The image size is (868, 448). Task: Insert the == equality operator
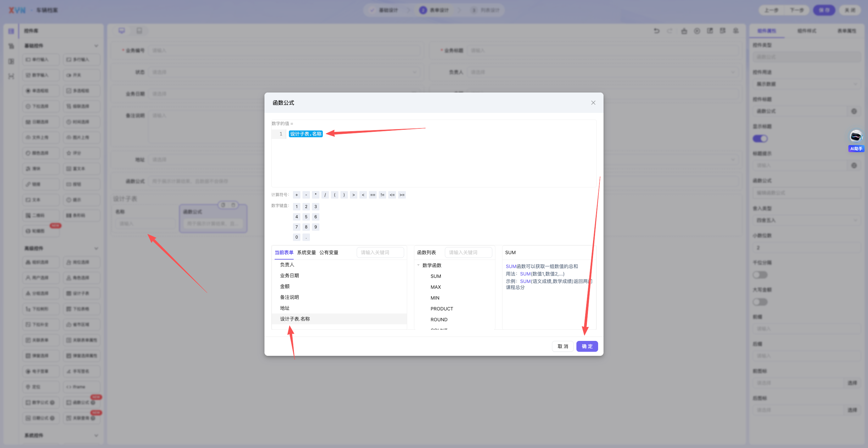pos(373,195)
